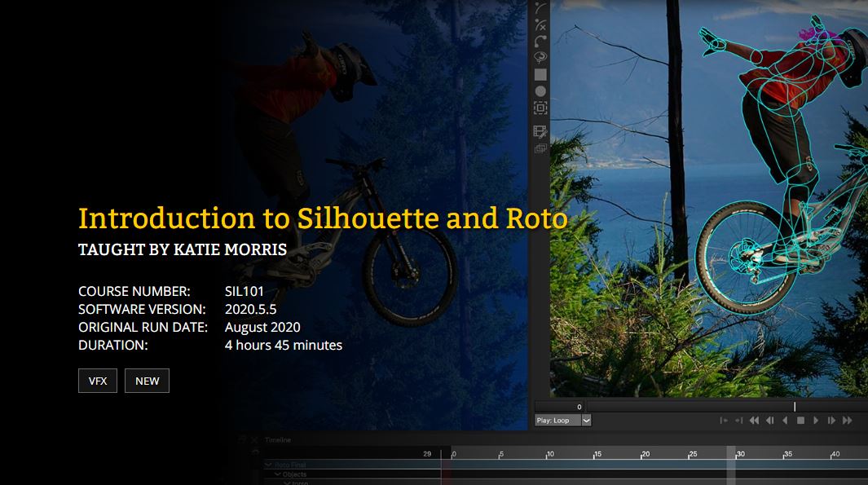Screen dimensions: 868x485
Task: Click the filmstrip with pencil tool icon
Action: [540, 132]
